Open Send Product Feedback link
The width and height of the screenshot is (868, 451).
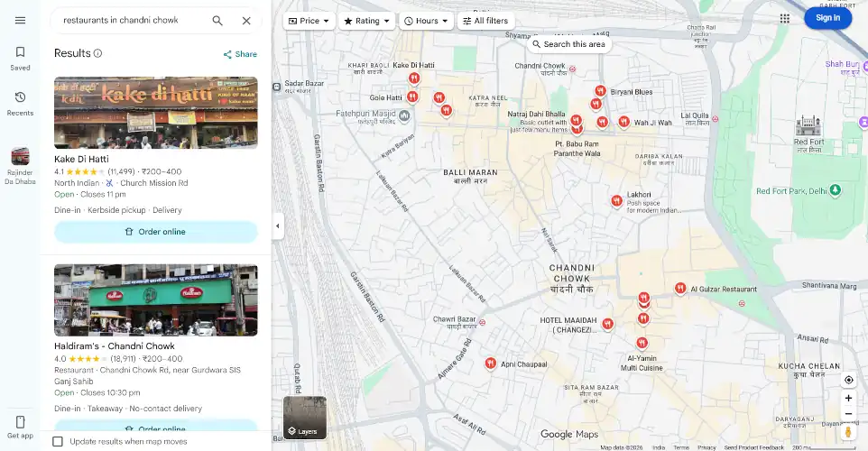(x=754, y=447)
